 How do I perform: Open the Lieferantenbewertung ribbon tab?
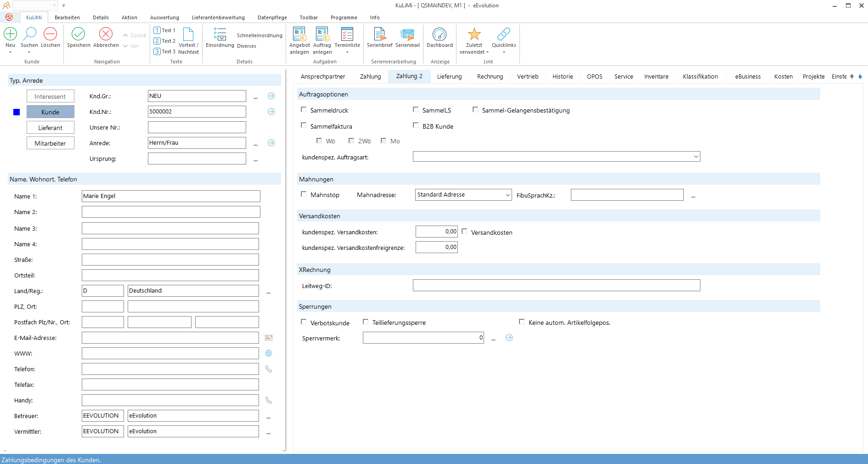pyautogui.click(x=218, y=17)
